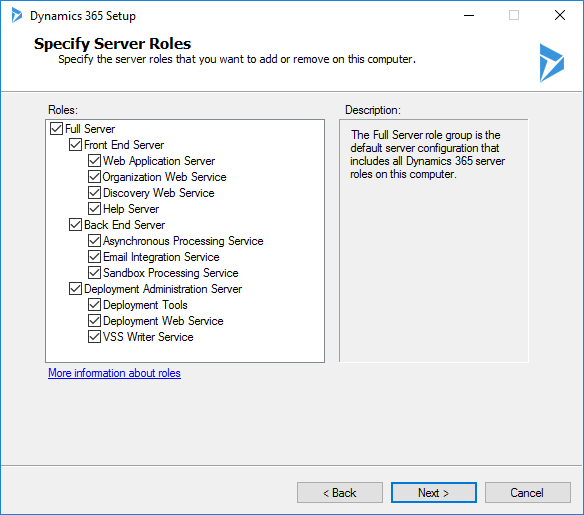Uncheck Discovery Web Service role

pos(94,193)
